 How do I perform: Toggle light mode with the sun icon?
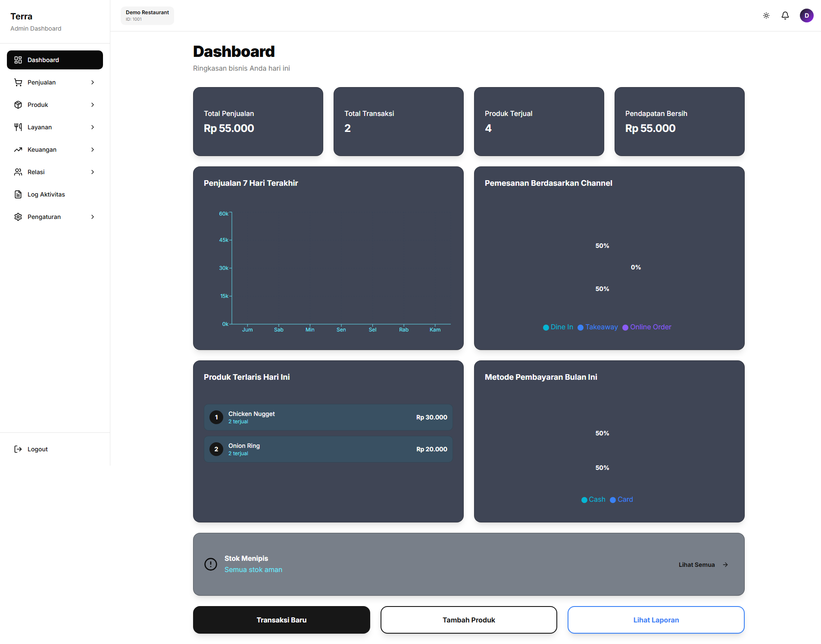[x=766, y=16]
